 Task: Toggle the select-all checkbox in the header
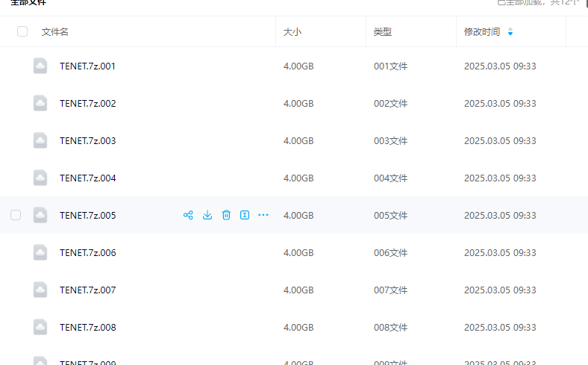22,31
